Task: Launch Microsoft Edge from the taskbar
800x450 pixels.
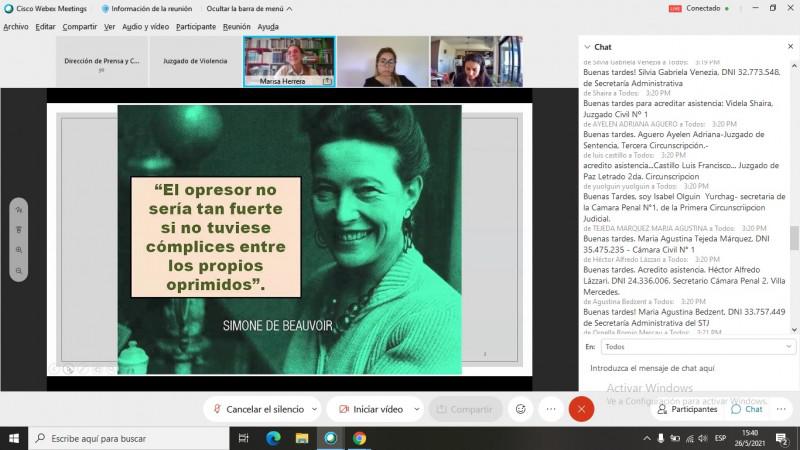Action: (x=273, y=438)
